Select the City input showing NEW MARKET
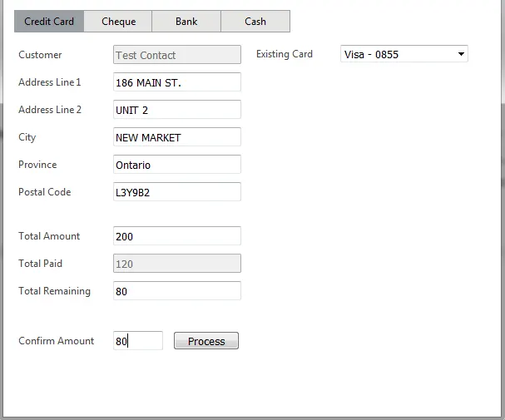 (x=176, y=137)
